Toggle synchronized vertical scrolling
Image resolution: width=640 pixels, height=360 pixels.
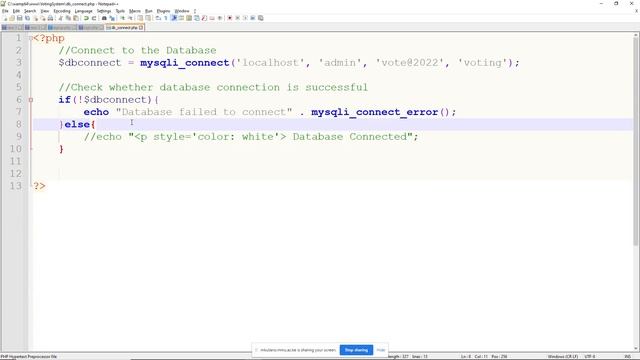(140, 18)
